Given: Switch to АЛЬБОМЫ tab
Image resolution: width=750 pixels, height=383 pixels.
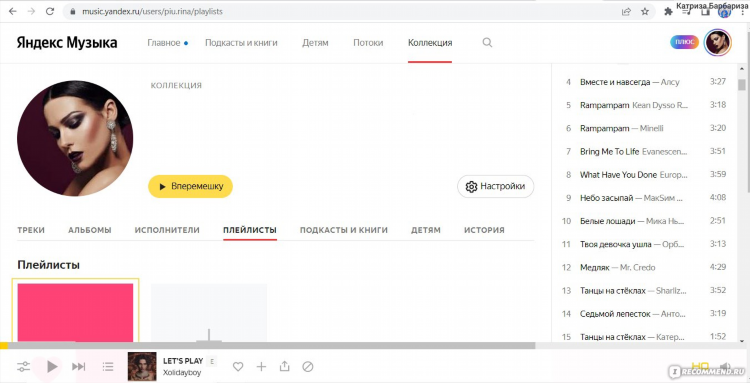Looking at the screenshot, I should 90,230.
